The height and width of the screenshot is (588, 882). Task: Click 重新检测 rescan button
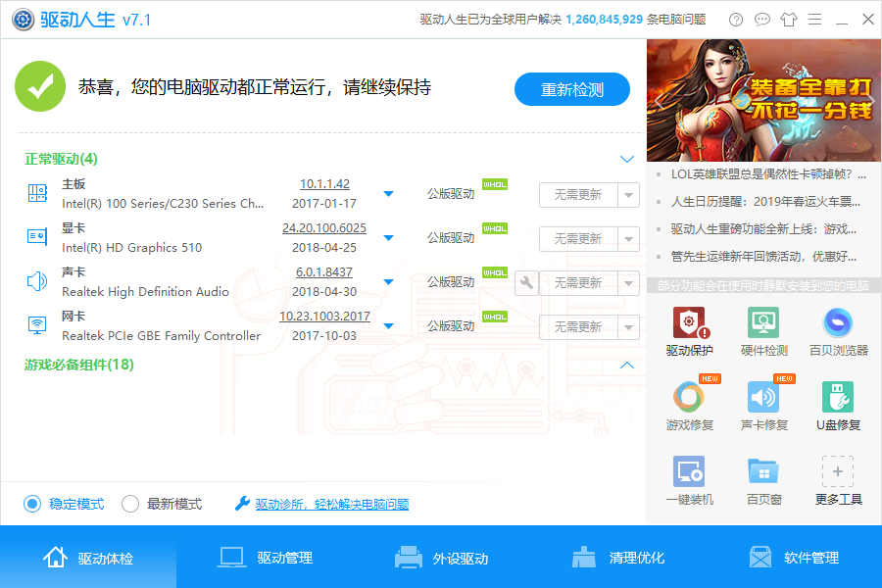point(572,89)
